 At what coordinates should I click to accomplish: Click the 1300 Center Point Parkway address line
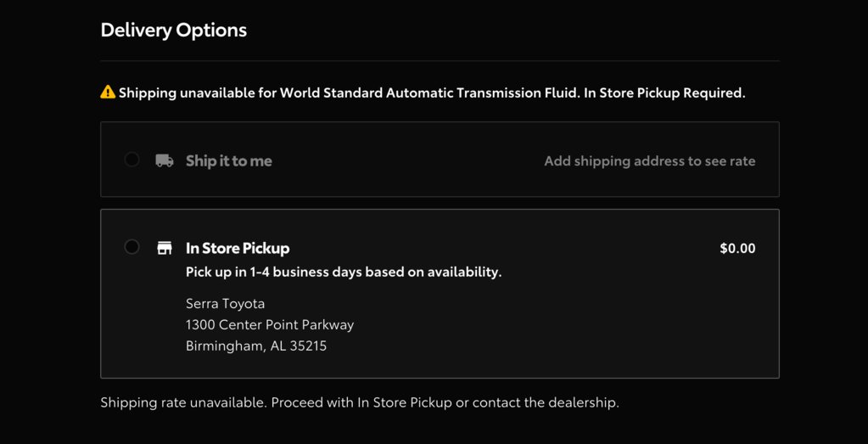pyautogui.click(x=270, y=325)
